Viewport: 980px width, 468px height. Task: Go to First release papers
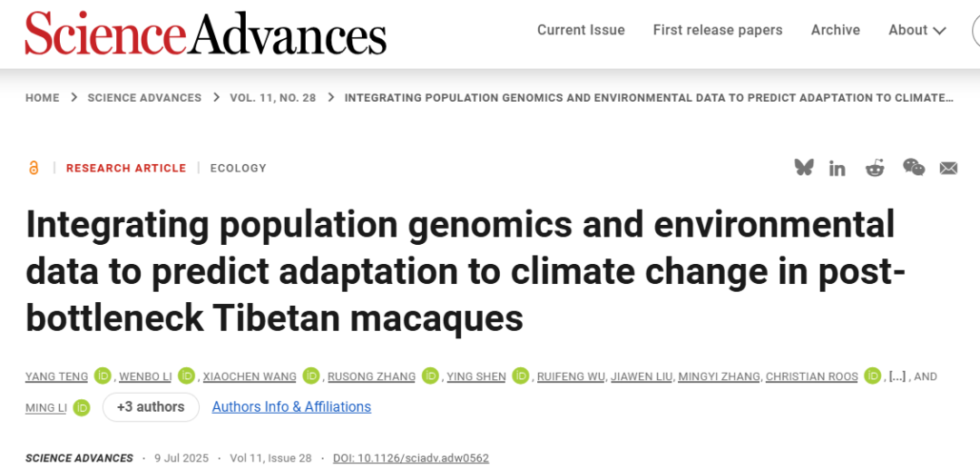[x=718, y=30]
